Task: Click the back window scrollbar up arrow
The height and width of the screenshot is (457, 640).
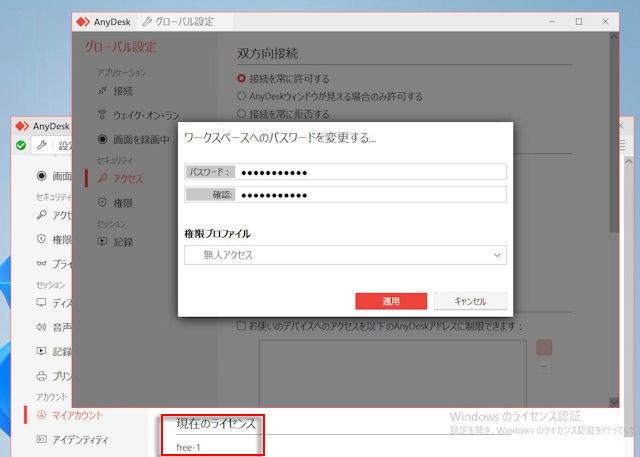Action: (629, 162)
